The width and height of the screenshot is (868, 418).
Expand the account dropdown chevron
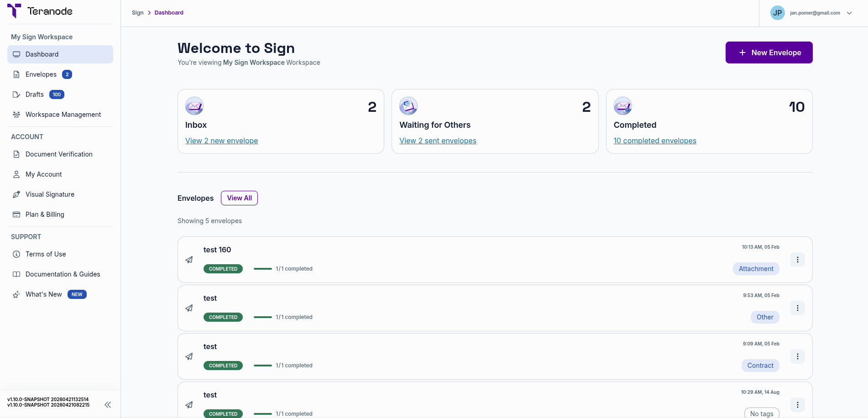coord(849,13)
